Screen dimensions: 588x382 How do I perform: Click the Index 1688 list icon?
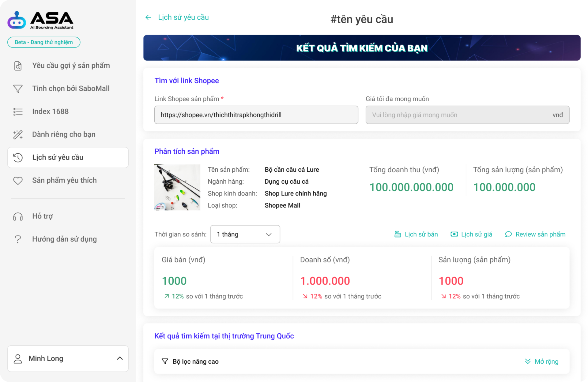click(18, 111)
